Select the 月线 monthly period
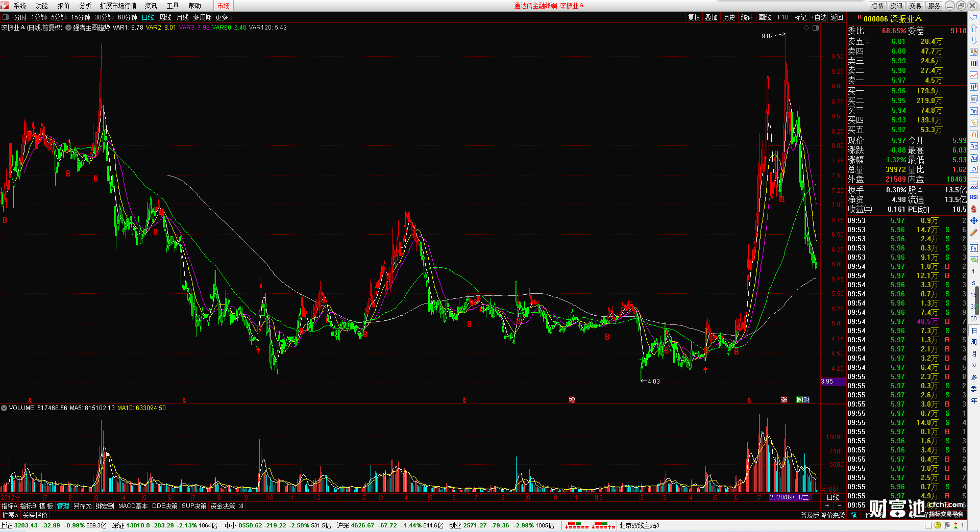Screen dimensions: 980x532 click(183, 17)
